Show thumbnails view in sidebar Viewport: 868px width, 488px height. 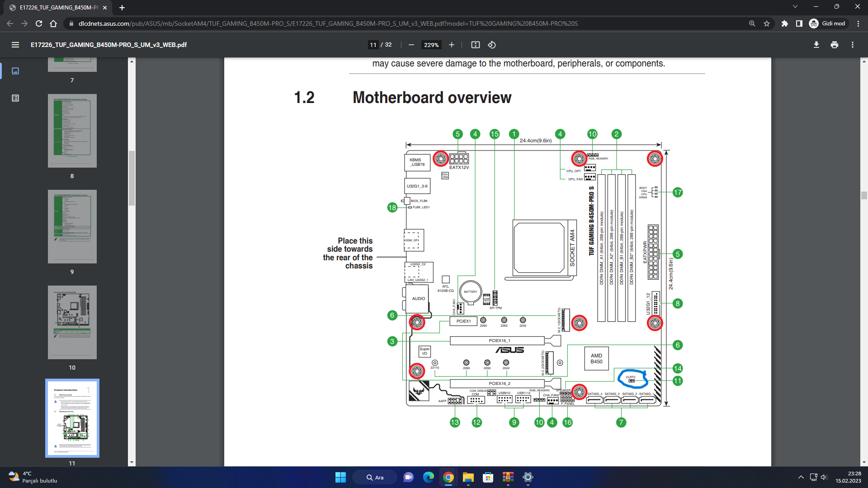coord(15,71)
